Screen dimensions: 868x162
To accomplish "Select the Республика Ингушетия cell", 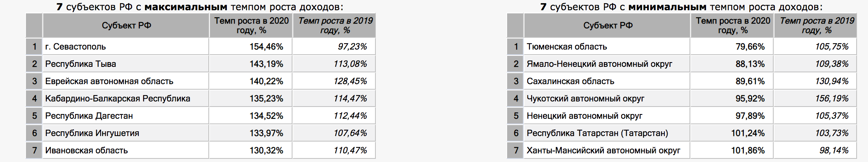I will tap(125, 133).
